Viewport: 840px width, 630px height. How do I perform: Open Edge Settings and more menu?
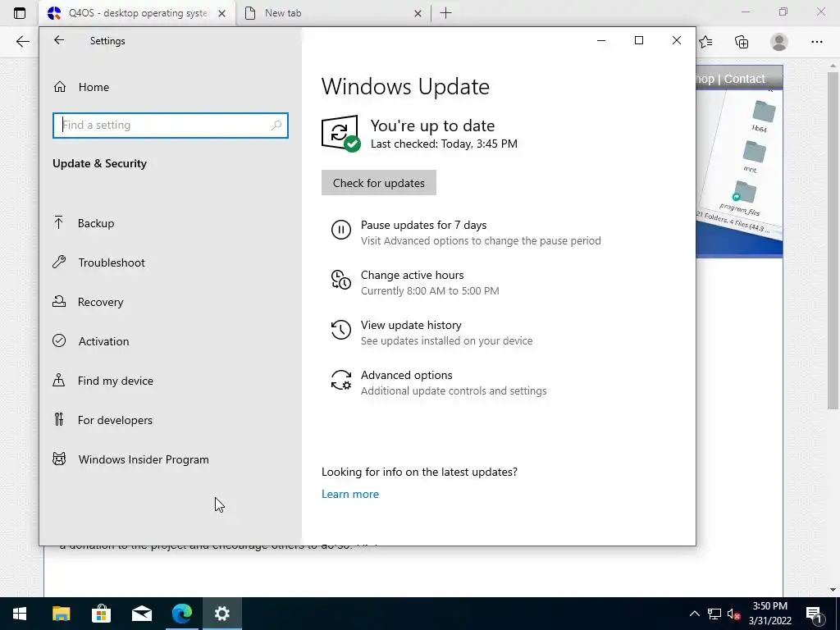coord(816,42)
